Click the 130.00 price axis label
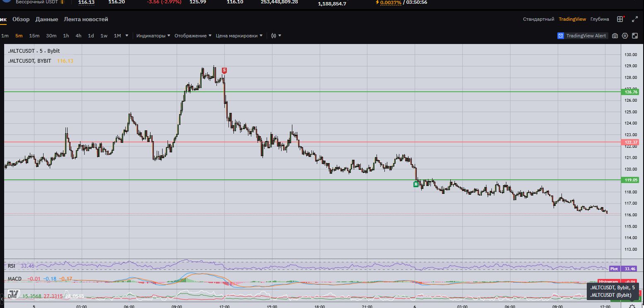This screenshot has width=644, height=308. click(x=631, y=55)
